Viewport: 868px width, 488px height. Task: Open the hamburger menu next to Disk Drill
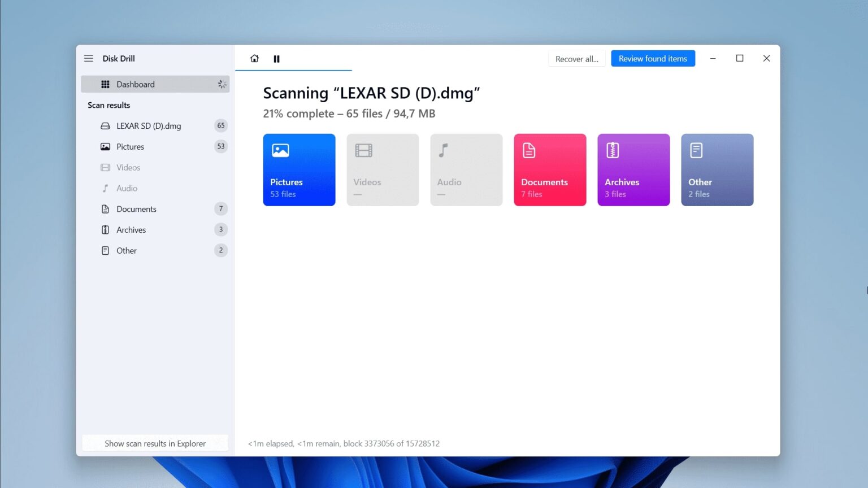tap(89, 58)
